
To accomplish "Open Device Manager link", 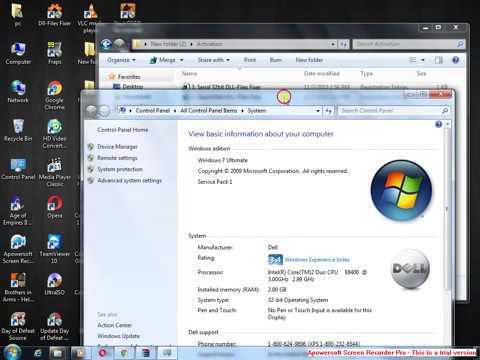I will (117, 147).
